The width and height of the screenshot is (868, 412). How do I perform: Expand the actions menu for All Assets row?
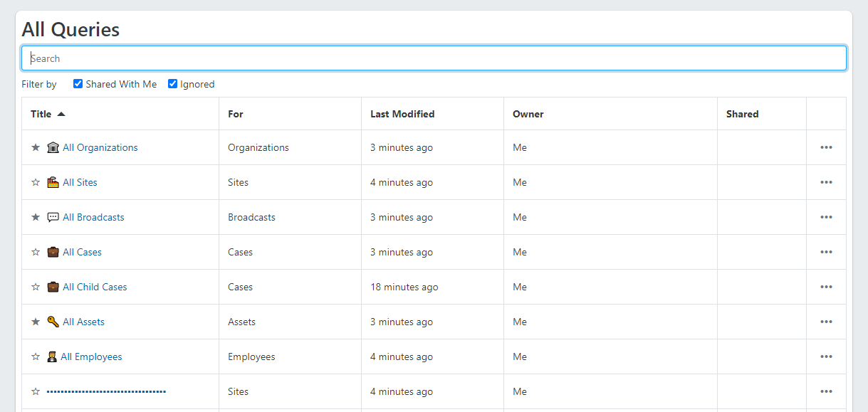826,322
